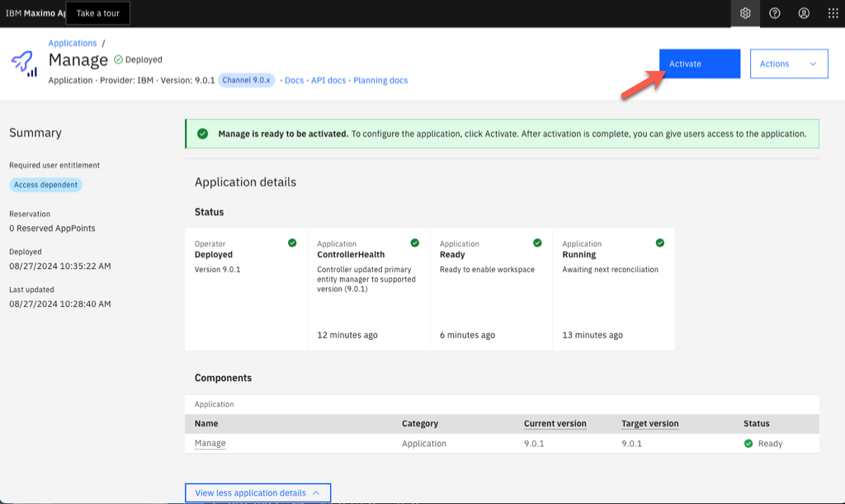Click the ControllerHealth status checkmark icon
The height and width of the screenshot is (504, 845).
[415, 243]
